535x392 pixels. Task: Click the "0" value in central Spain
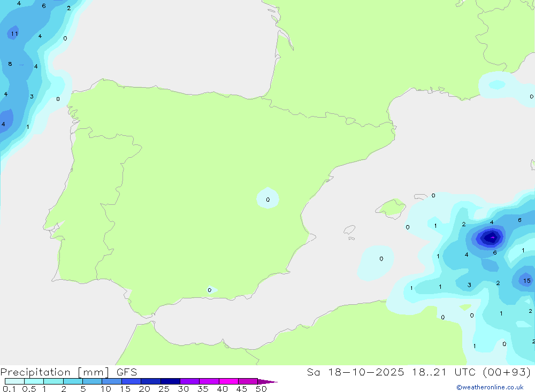click(268, 199)
